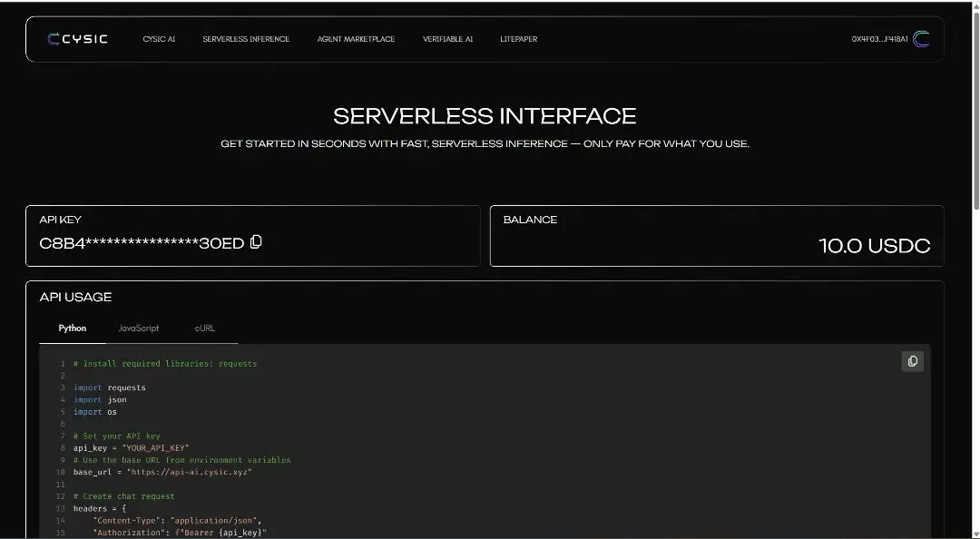Click the SERVERLESS INTERFACE title
980x539 pixels.
pyautogui.click(x=485, y=116)
